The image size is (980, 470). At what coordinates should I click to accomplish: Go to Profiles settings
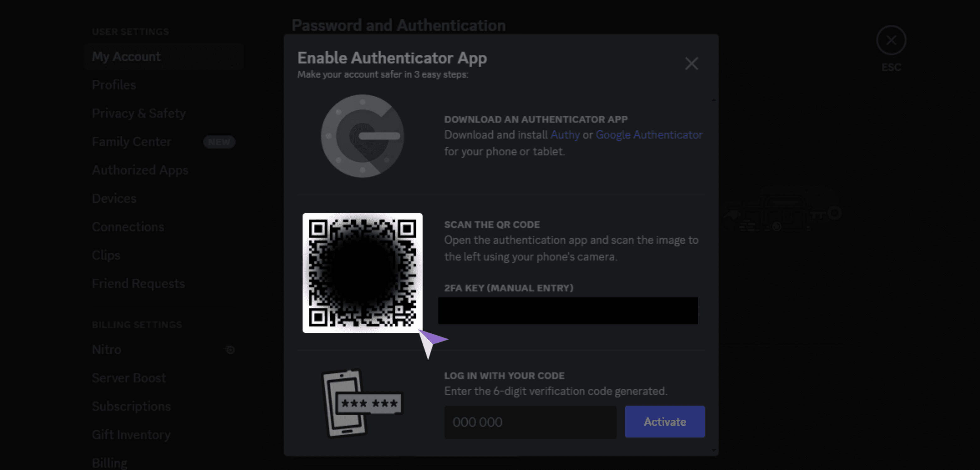(x=114, y=85)
